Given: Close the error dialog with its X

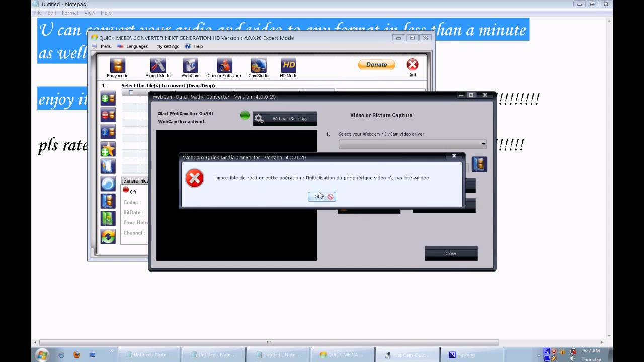Looking at the screenshot, I should pyautogui.click(x=454, y=156).
